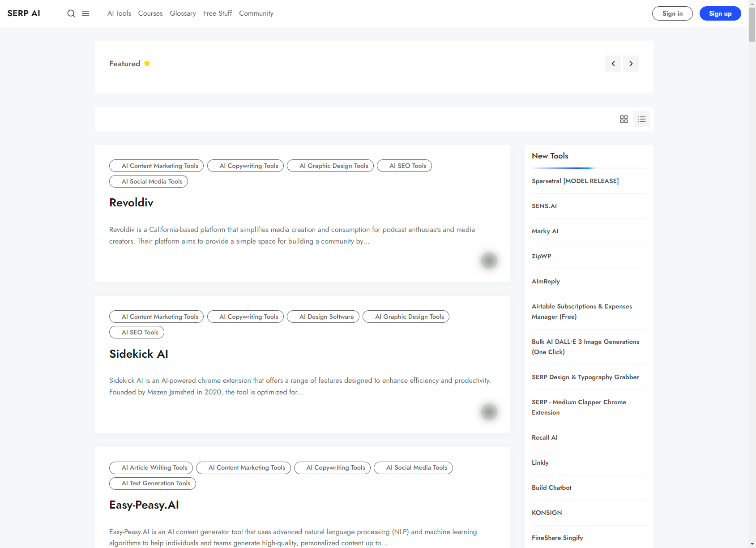Open FineShare Singify in New Tools

(557, 538)
